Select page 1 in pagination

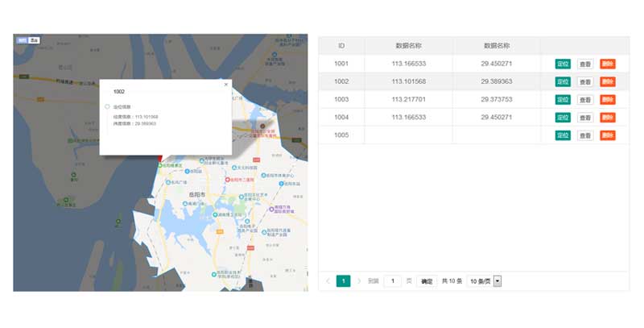pos(343,281)
